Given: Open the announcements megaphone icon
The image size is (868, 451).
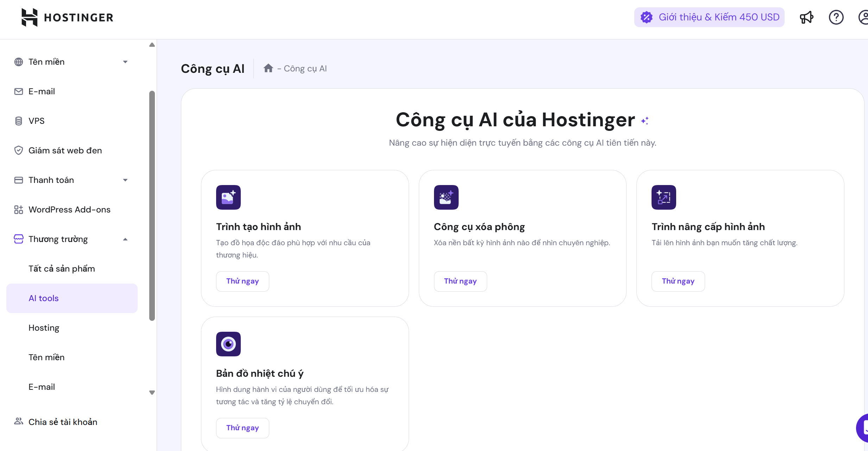Looking at the screenshot, I should (806, 17).
